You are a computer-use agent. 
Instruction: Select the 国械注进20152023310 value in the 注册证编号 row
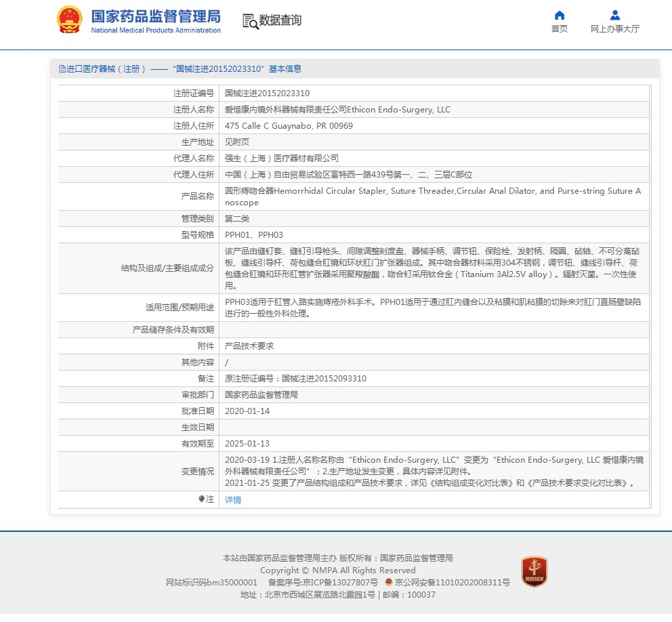click(x=267, y=94)
